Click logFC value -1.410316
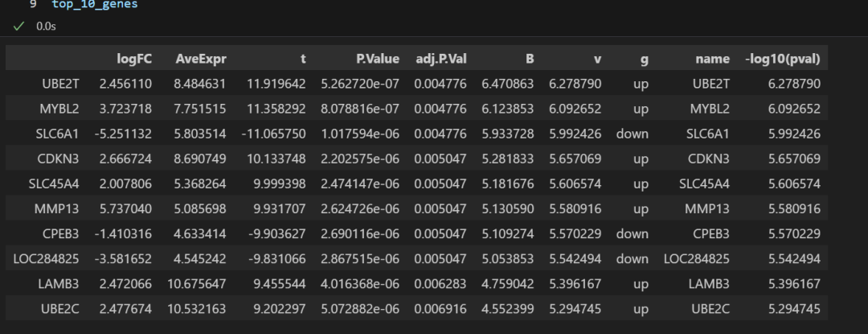The image size is (868, 334). click(x=124, y=233)
